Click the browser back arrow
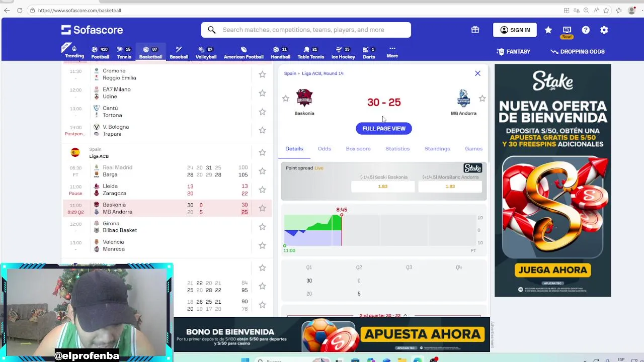 [7, 10]
